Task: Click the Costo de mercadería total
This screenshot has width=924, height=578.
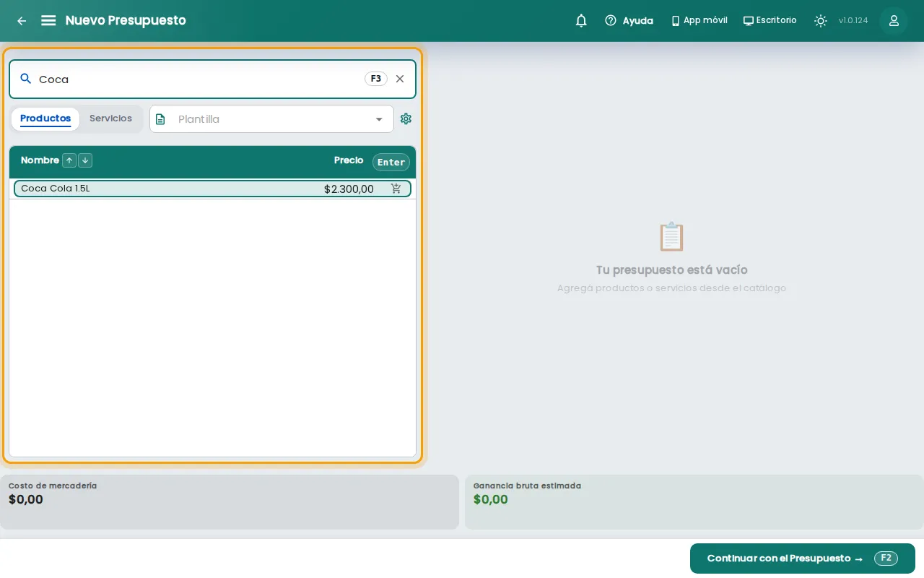Action: pyautogui.click(x=26, y=499)
